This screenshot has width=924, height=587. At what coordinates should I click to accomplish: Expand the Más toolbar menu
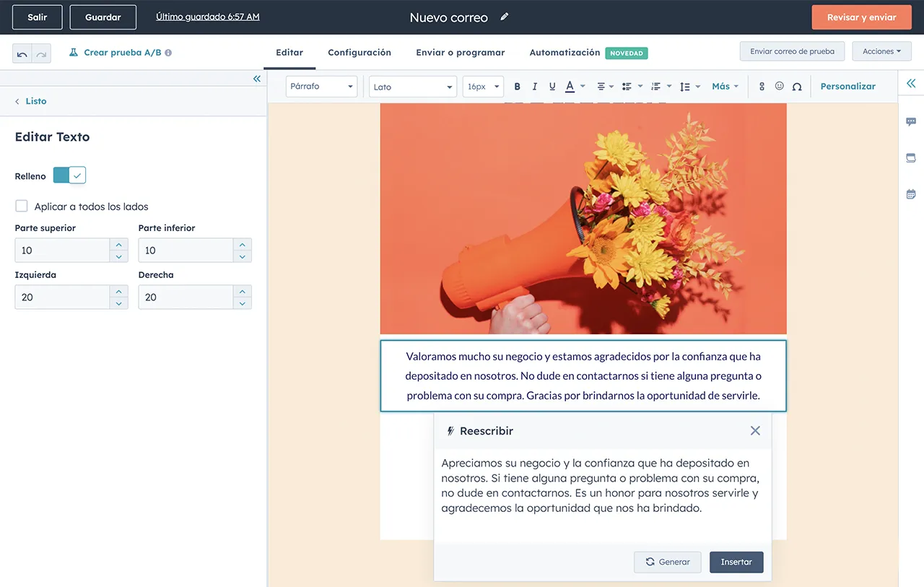click(x=725, y=87)
